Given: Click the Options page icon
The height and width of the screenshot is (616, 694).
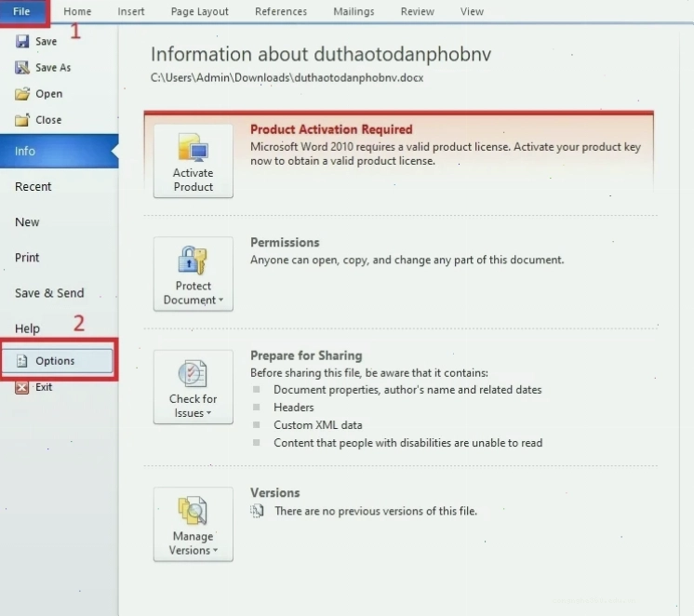Looking at the screenshot, I should point(21,361).
